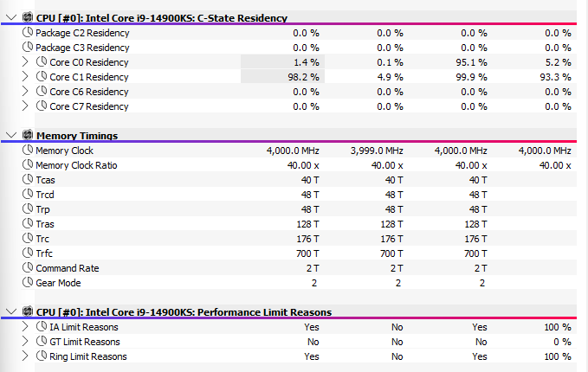Select the Ring Limit Reasons label
Viewport: 588px width, 372px height.
click(88, 356)
